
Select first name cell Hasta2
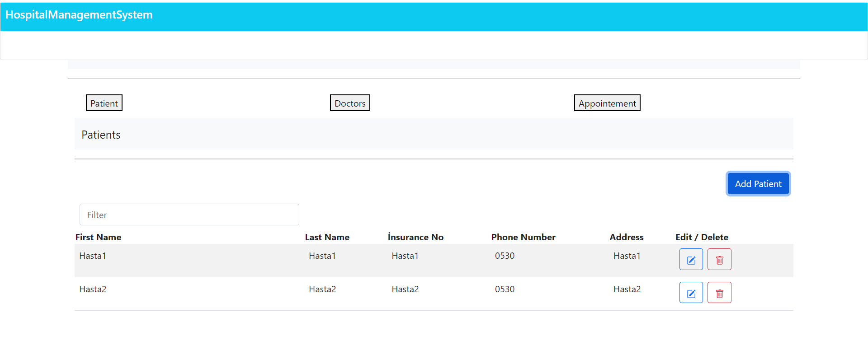tap(93, 289)
